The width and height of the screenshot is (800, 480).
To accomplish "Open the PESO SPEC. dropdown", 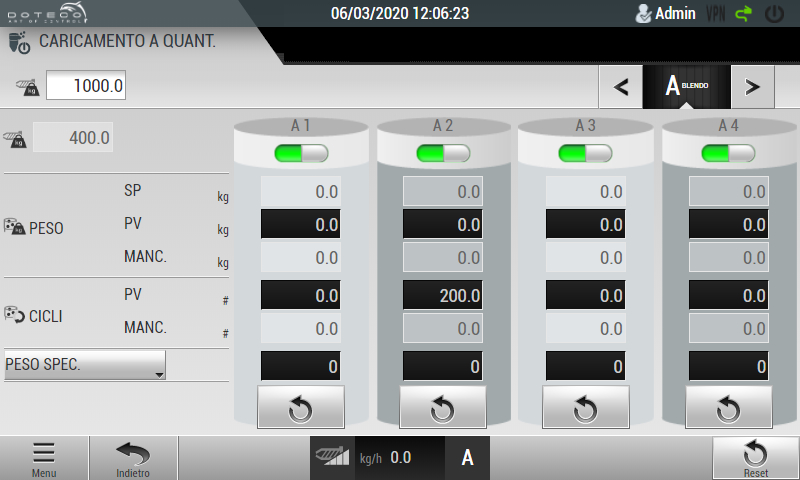I will point(85,365).
